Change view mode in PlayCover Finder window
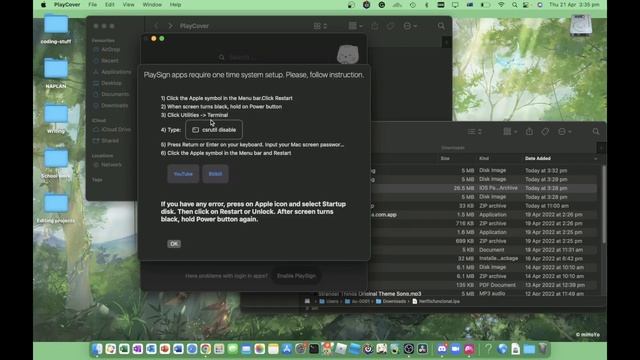This screenshot has height=360, width=640. pos(320,26)
